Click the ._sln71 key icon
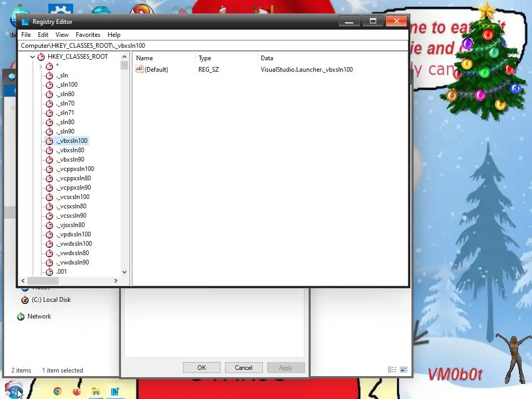 pos(49,113)
